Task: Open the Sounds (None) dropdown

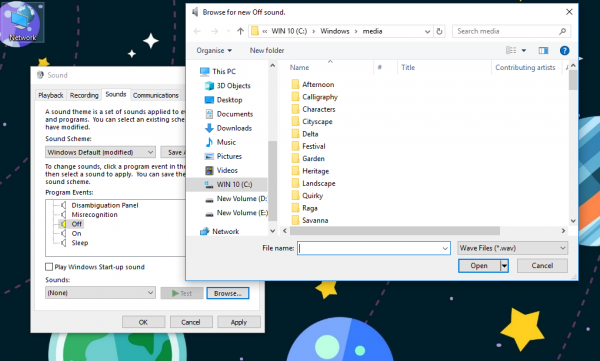Action: (100, 293)
